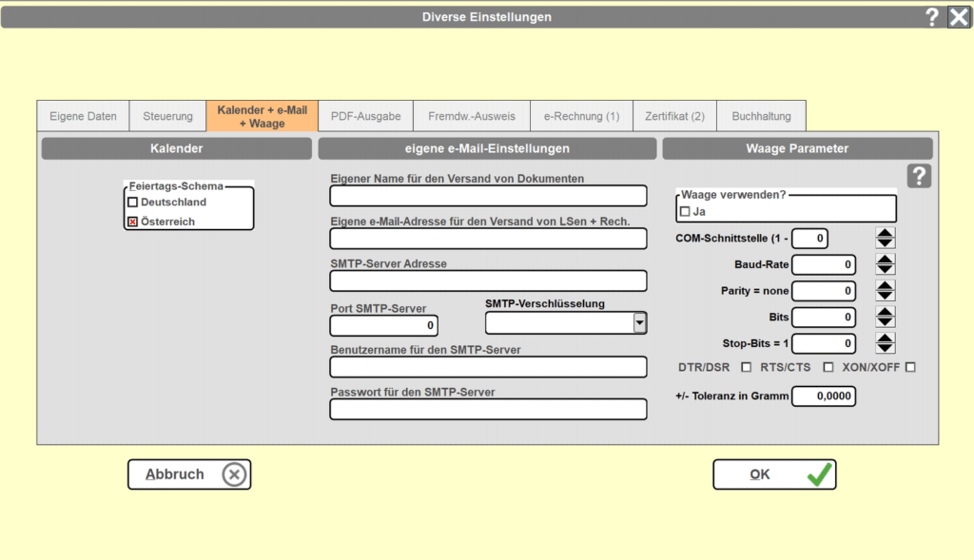The height and width of the screenshot is (560, 974).
Task: Increase COM-Schnittstelle value with up arrow
Action: click(885, 233)
